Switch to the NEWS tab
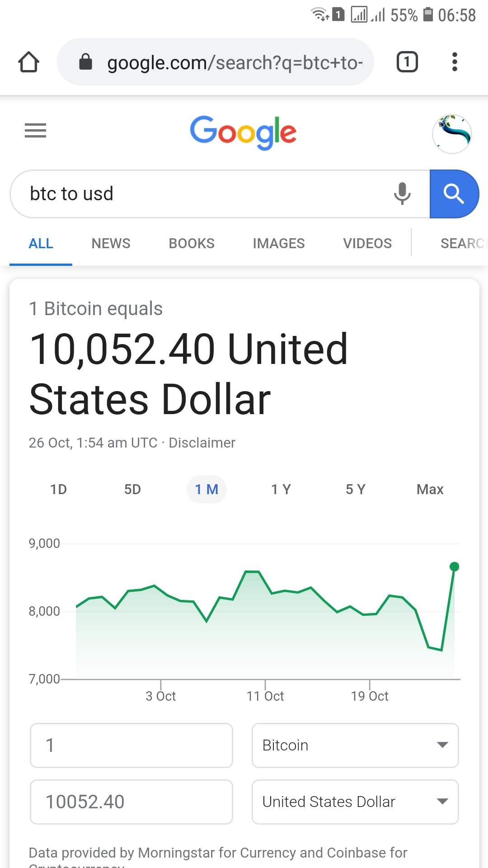The width and height of the screenshot is (488, 868). pos(111,243)
